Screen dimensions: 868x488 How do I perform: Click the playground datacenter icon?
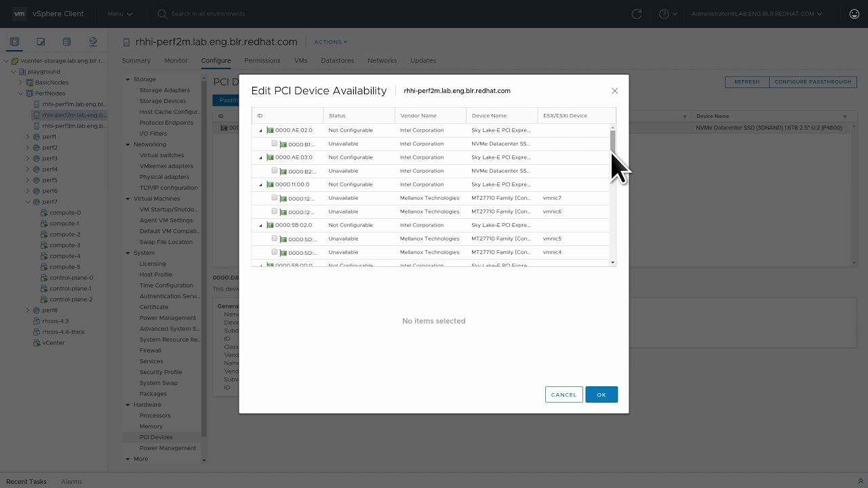coord(22,72)
